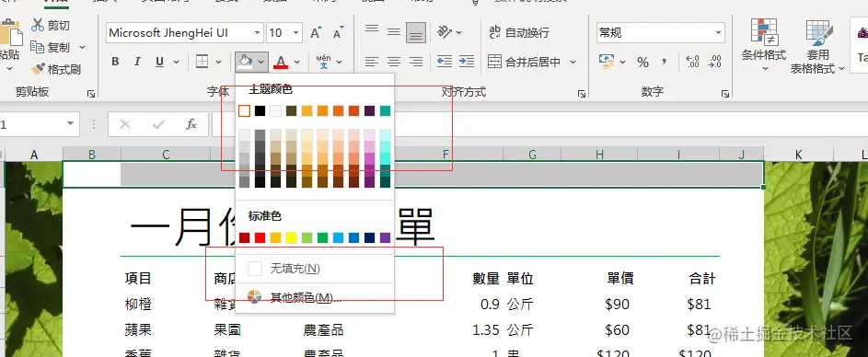Click the Cut (剪切) scissors icon
Screen dimensions: 868x357
(x=37, y=25)
